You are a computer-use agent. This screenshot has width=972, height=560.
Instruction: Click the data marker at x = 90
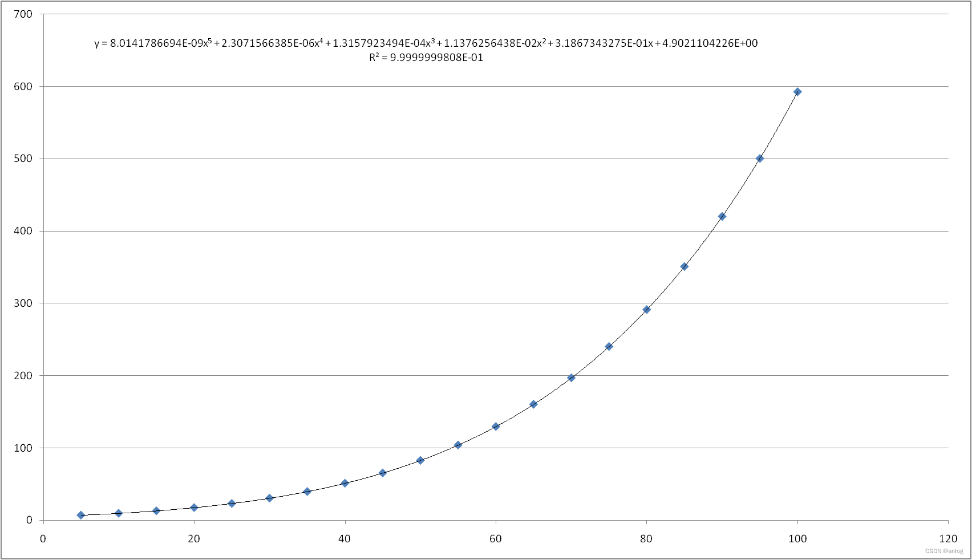coord(722,216)
